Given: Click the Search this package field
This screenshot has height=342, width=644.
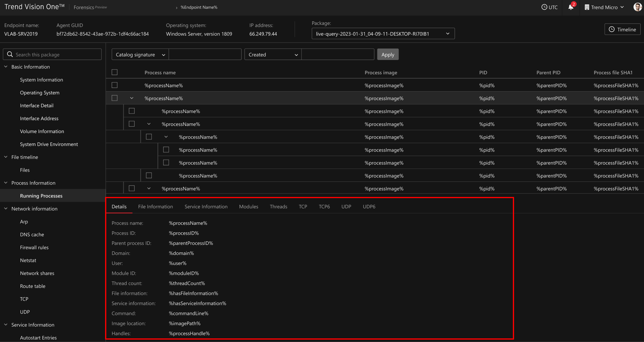Looking at the screenshot, I should point(52,54).
